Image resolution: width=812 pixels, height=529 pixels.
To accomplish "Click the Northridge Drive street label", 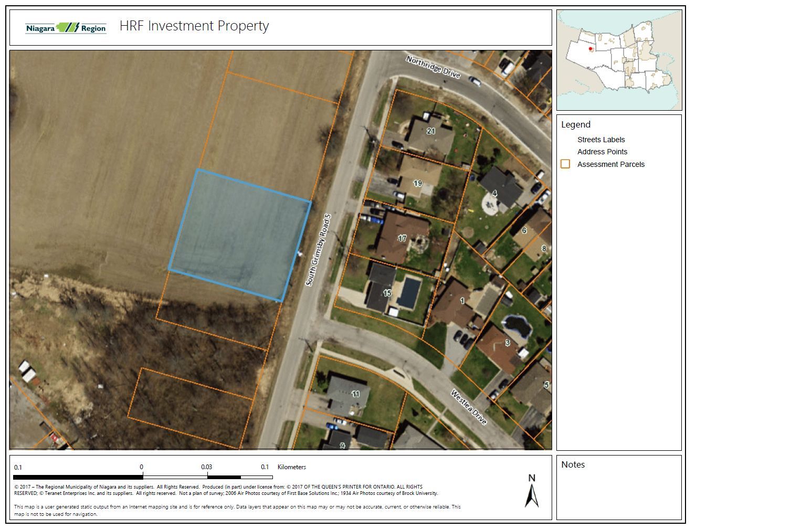I will click(x=433, y=67).
